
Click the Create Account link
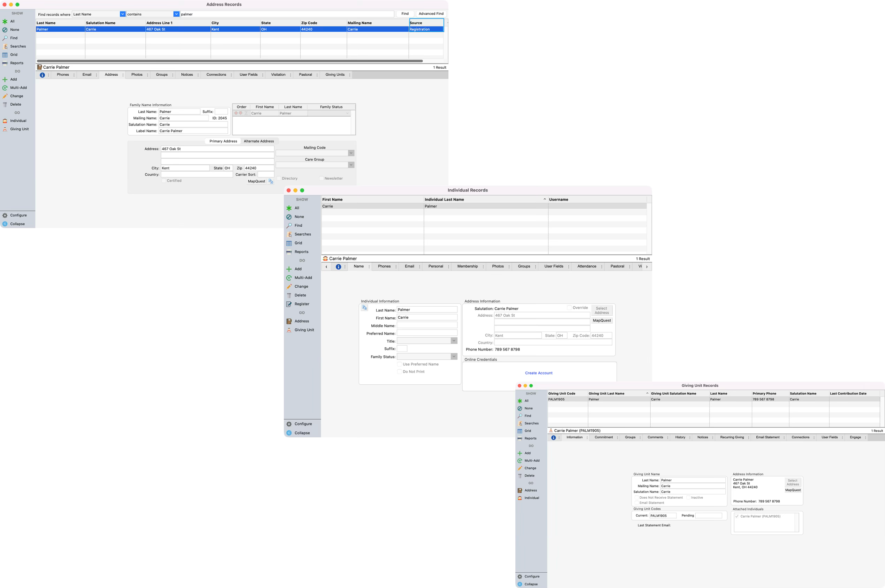[x=539, y=373]
